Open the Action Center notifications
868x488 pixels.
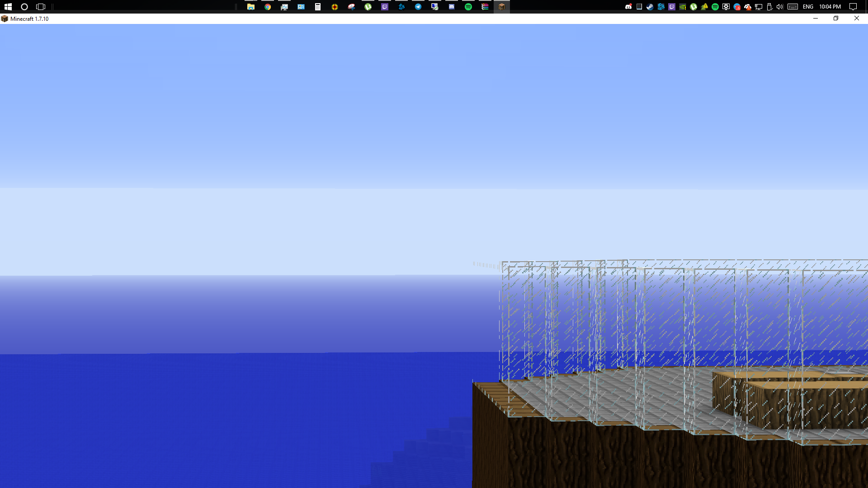tap(853, 7)
